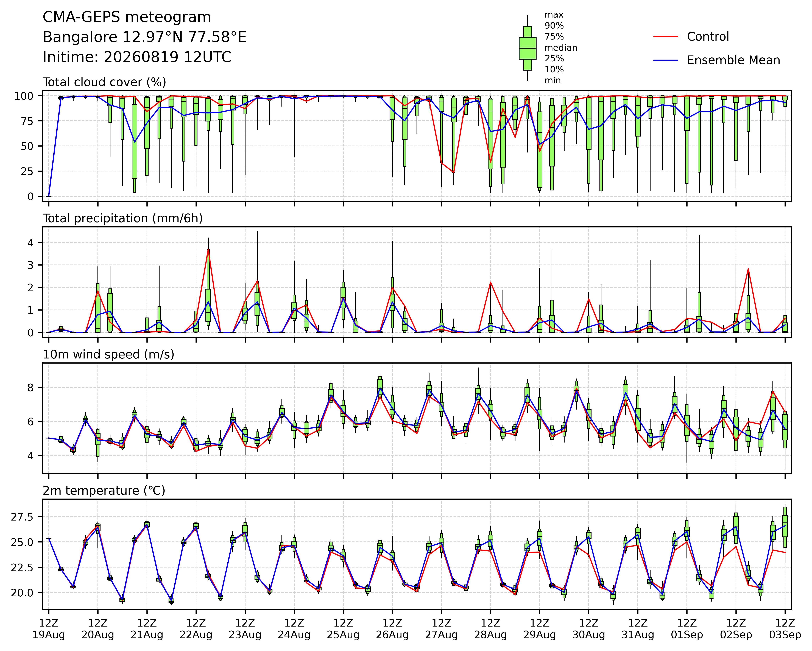Click the Bangalore coordinates heading
This screenshot has height=651, width=812.
click(145, 37)
